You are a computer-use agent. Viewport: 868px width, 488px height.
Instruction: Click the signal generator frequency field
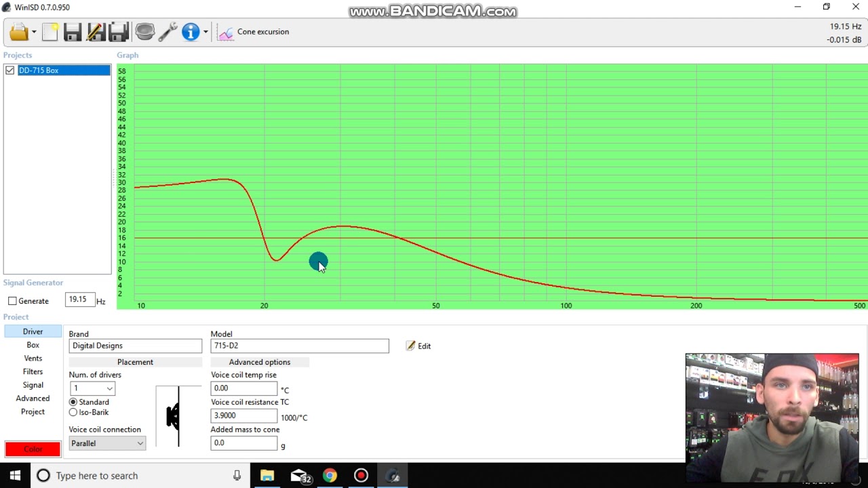[x=79, y=300]
